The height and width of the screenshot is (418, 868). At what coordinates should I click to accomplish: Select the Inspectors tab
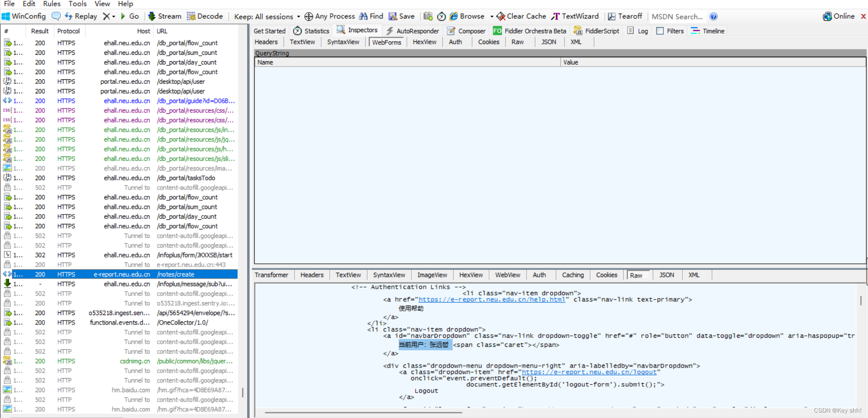(357, 30)
